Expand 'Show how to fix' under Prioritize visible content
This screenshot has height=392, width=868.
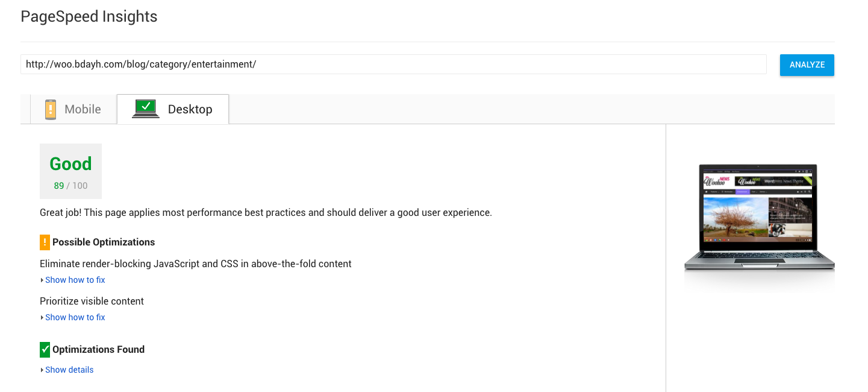coord(75,317)
